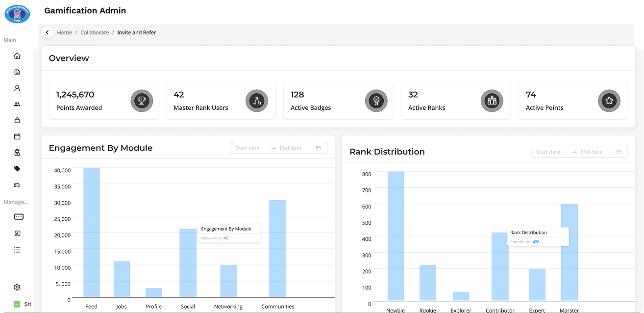The image size is (644, 313).
Task: Select the single user profile icon
Action: 17,88
